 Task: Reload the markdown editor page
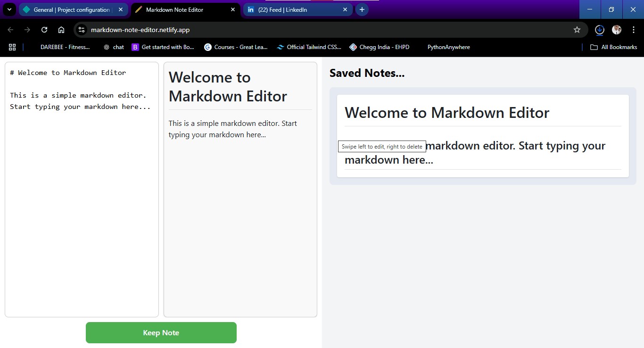(x=44, y=29)
